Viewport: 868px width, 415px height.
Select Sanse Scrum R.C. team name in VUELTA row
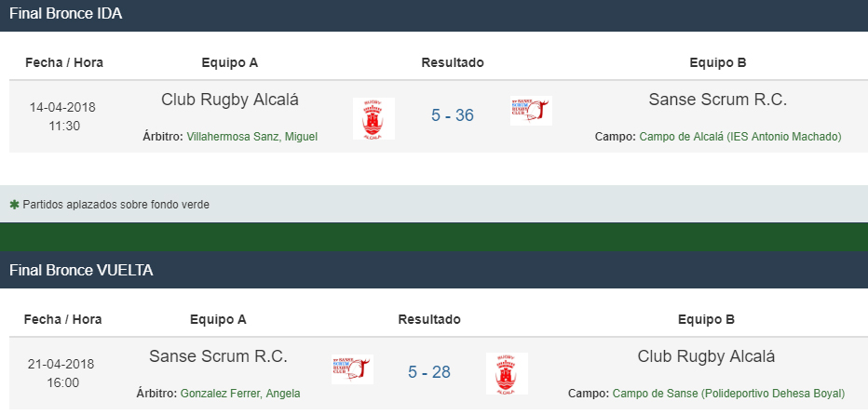218,356
